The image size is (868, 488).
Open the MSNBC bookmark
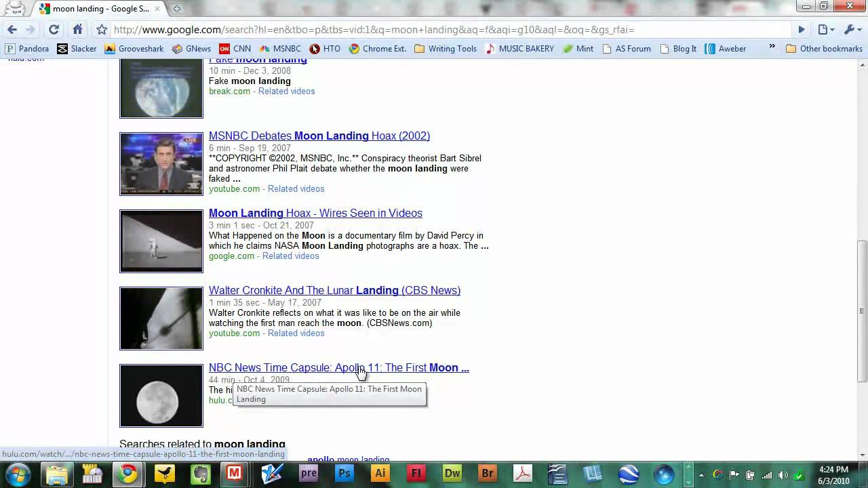coord(280,49)
